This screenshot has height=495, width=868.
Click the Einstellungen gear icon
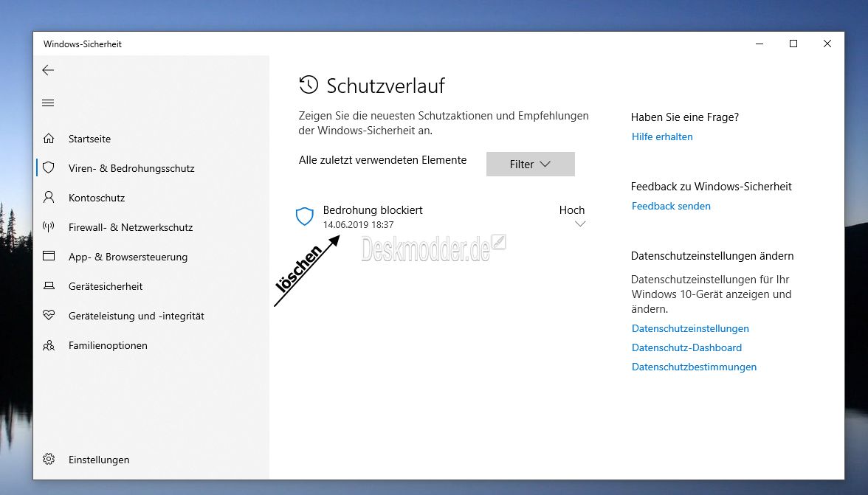[x=49, y=459]
